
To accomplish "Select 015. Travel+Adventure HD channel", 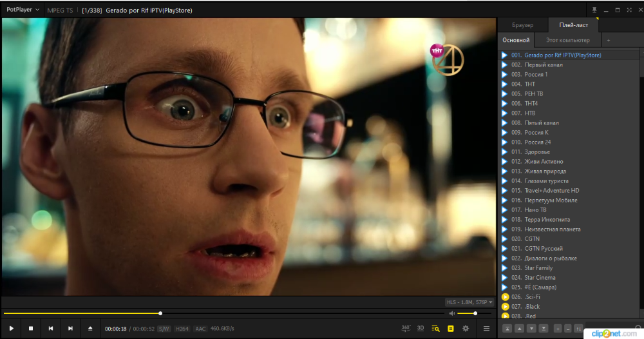I will click(x=569, y=190).
